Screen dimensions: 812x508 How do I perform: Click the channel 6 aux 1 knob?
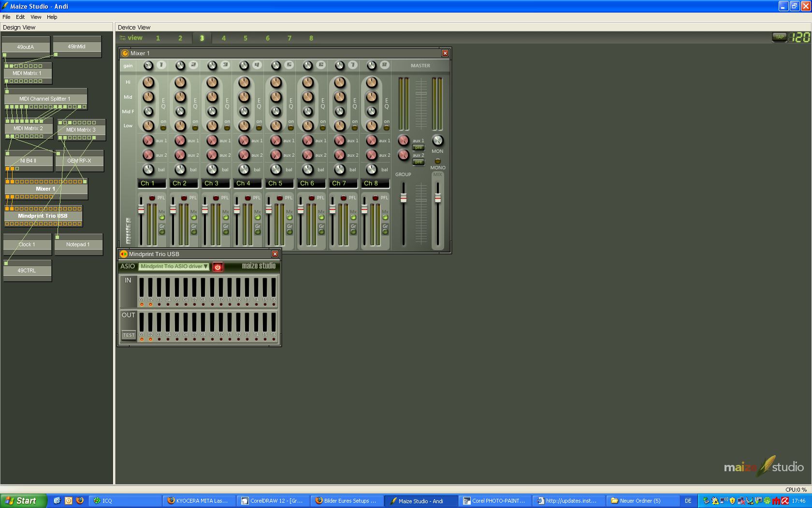click(307, 140)
